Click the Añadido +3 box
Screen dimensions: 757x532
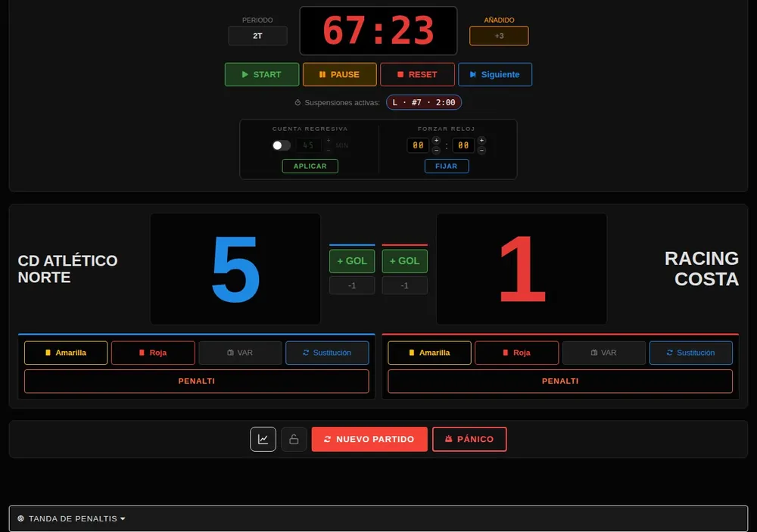pyautogui.click(x=499, y=36)
